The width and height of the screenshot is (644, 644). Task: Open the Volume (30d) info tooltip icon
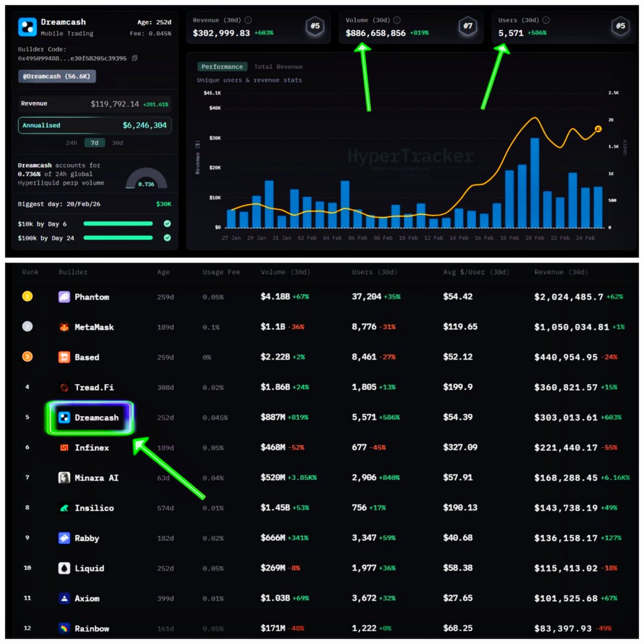397,20
